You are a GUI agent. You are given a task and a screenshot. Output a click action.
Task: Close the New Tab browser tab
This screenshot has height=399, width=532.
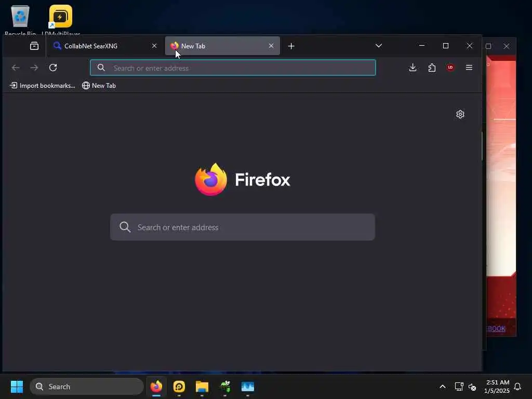[x=271, y=46]
